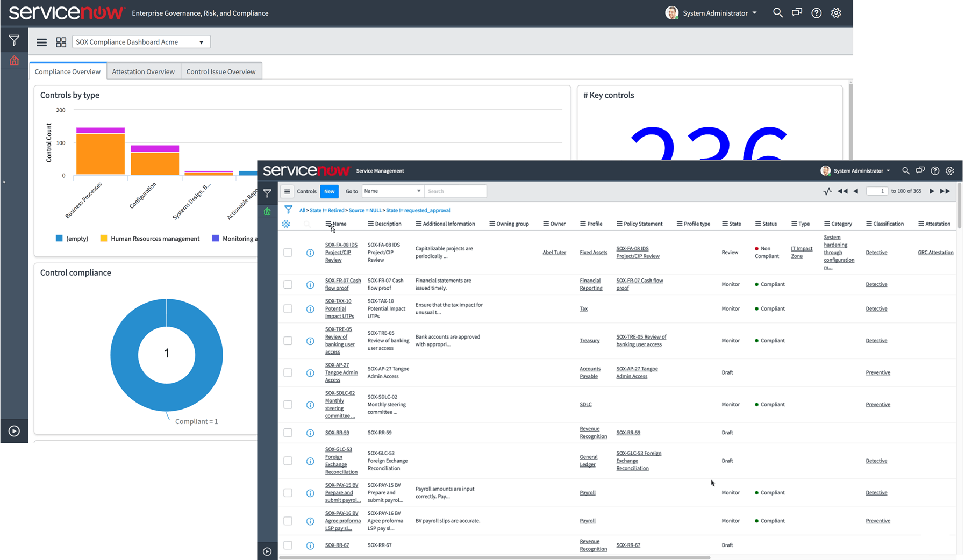
Task: Open search in the Service Management window
Action: (x=905, y=170)
